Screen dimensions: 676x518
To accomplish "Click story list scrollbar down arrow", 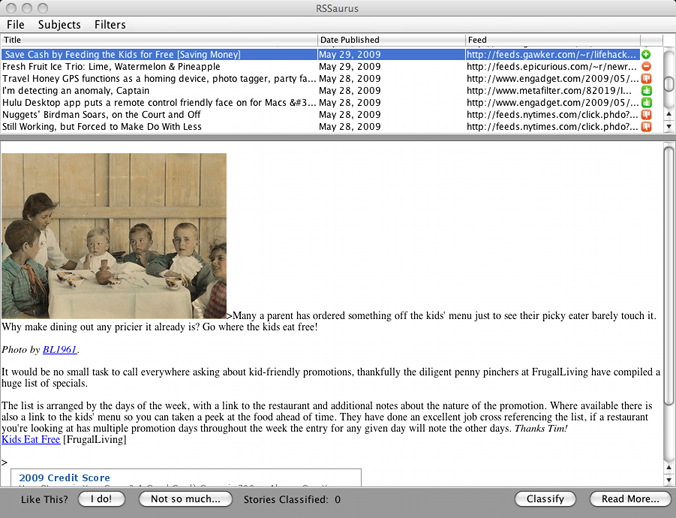I will coord(669,126).
